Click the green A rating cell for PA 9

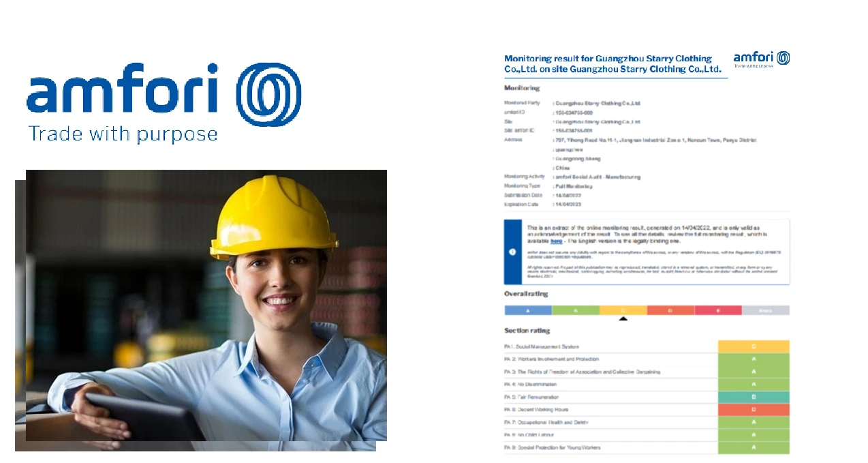click(754, 447)
